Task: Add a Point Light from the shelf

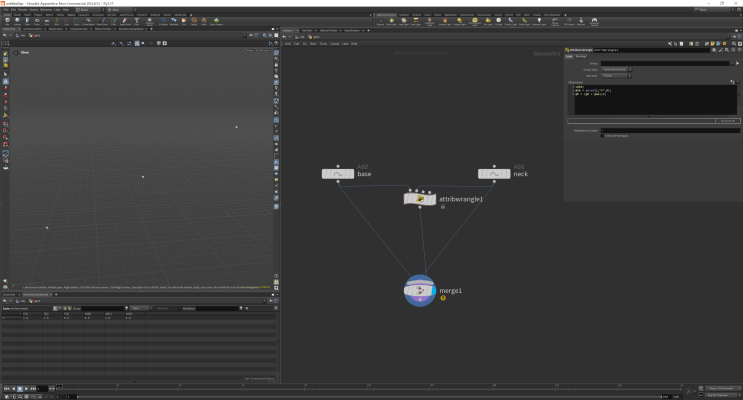Action: pos(391,21)
